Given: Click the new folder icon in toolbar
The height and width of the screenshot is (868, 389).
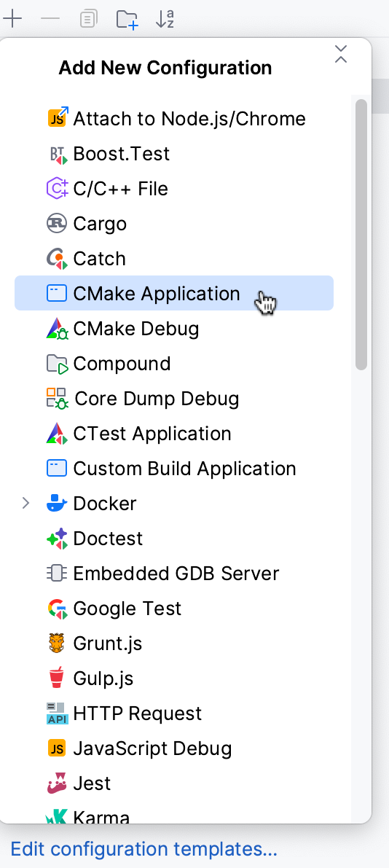Looking at the screenshot, I should (127, 19).
